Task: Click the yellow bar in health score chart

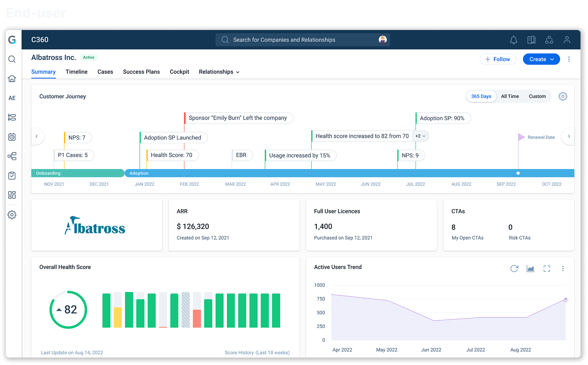Action: (x=118, y=317)
